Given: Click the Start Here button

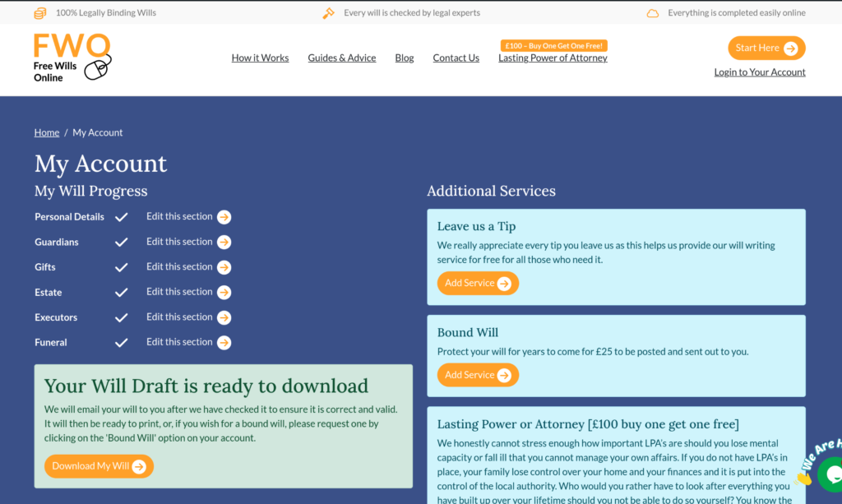Looking at the screenshot, I should [766, 49].
